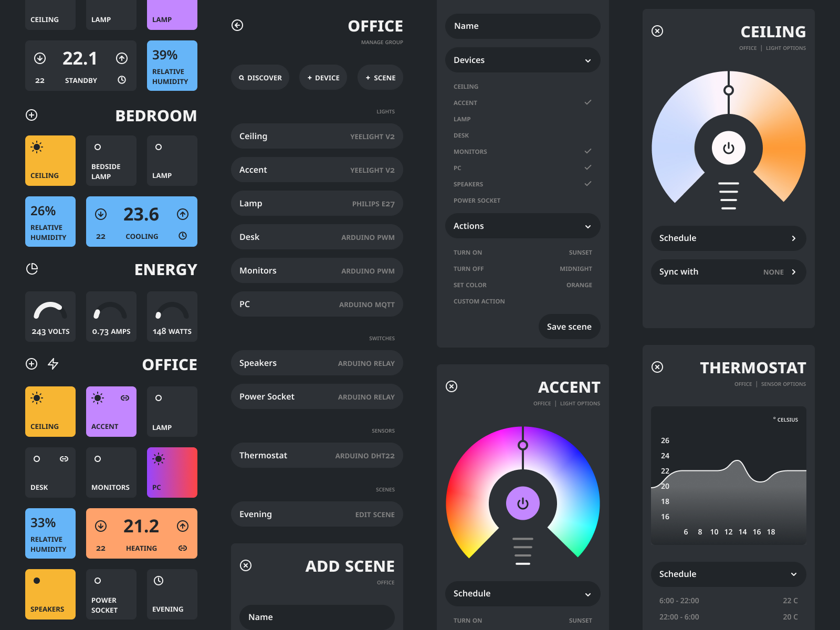
Task: Click CUSTOM ACTION in the Actions list
Action: (479, 301)
